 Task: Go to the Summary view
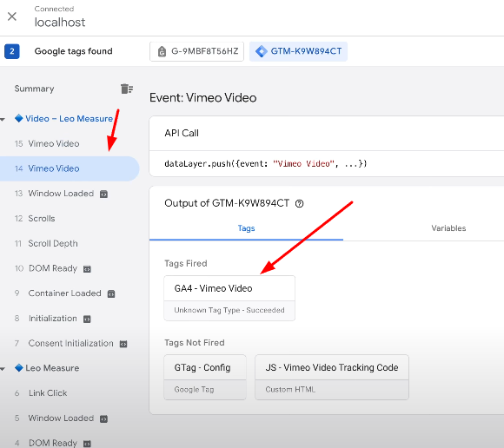click(34, 89)
